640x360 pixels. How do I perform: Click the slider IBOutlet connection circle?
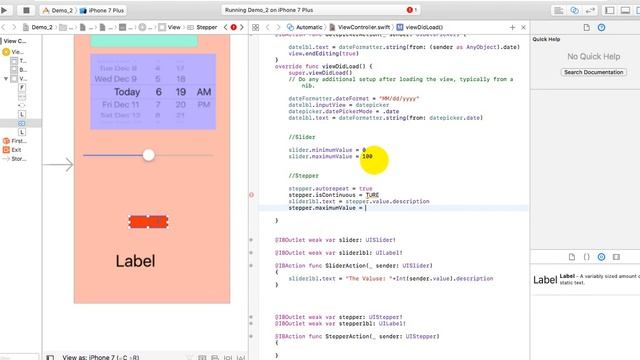point(251,240)
